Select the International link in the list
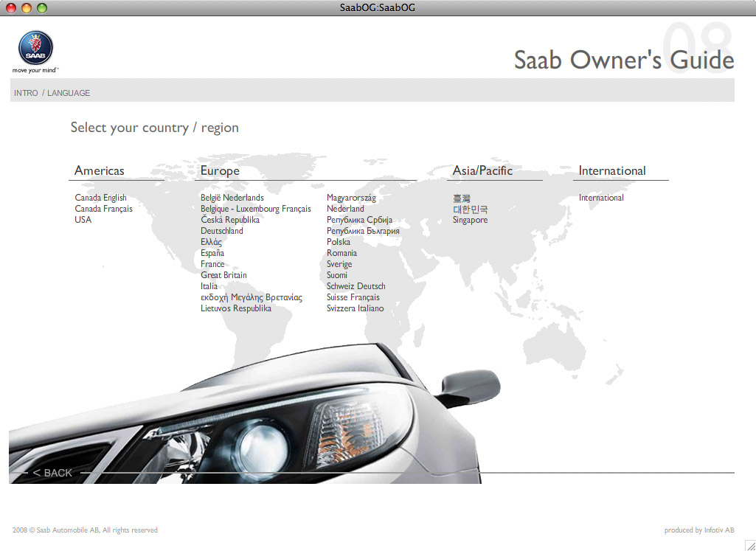This screenshot has height=551, width=756. tap(601, 198)
